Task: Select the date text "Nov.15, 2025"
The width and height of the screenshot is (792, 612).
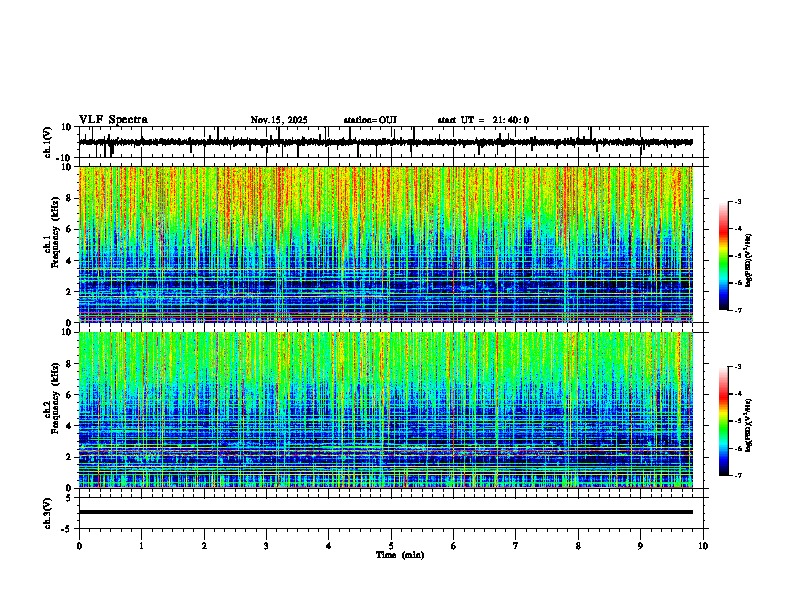Action: [x=279, y=120]
